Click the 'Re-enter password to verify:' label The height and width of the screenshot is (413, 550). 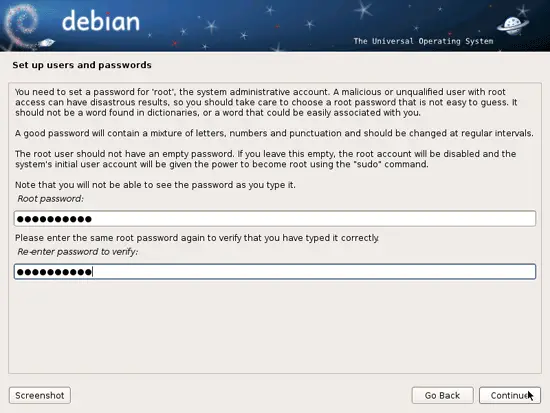click(78, 252)
